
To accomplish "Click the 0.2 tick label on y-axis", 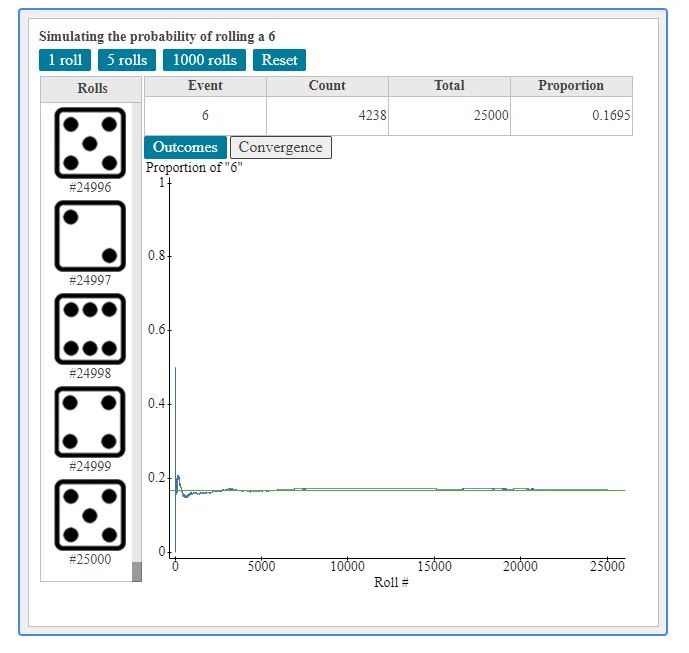I will 156,477.
